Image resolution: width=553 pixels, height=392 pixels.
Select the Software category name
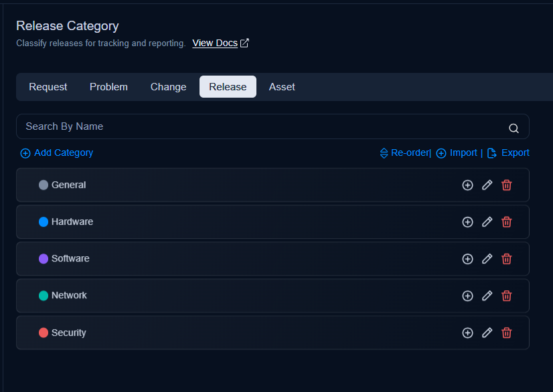pos(70,259)
